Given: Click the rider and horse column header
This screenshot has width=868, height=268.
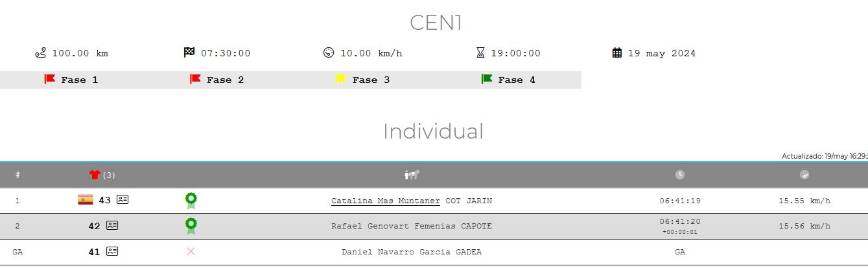Looking at the screenshot, I should pyautogui.click(x=412, y=175).
